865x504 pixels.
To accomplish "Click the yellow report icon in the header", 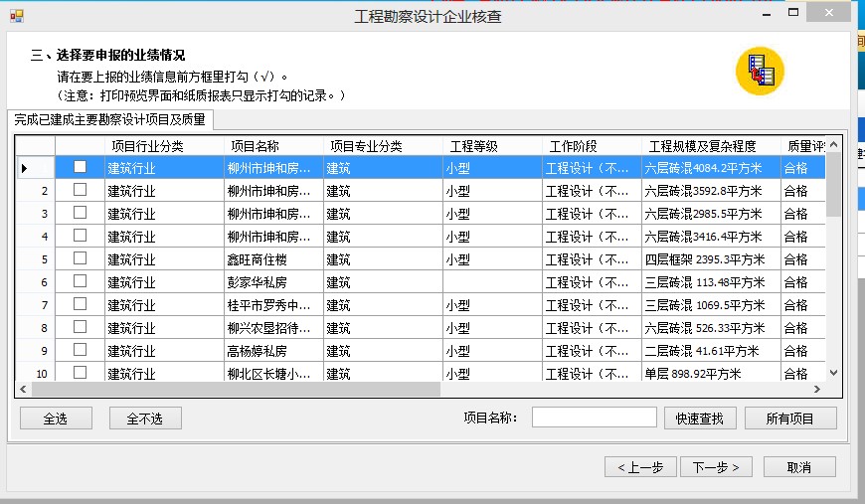I will pos(760,72).
